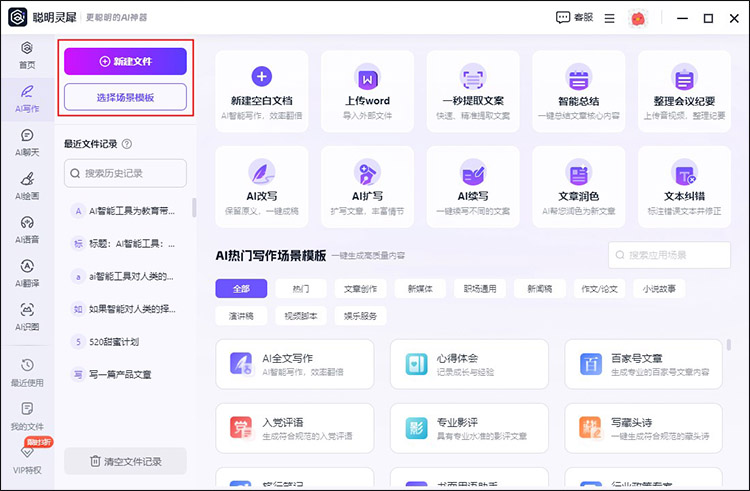Open recent file 如果智能对人类的择...

pyautogui.click(x=125, y=309)
